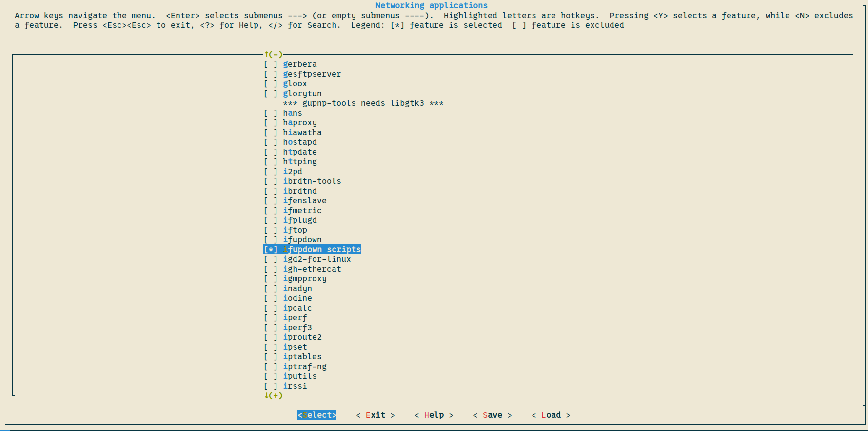Enable the httping checkbox
This screenshot has height=431, width=868.
click(x=271, y=162)
